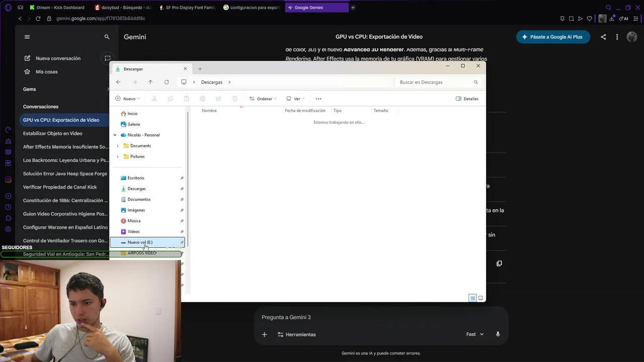Open the Ordenar dropdown in Explorer
This screenshot has height=362, width=644.
point(263,99)
